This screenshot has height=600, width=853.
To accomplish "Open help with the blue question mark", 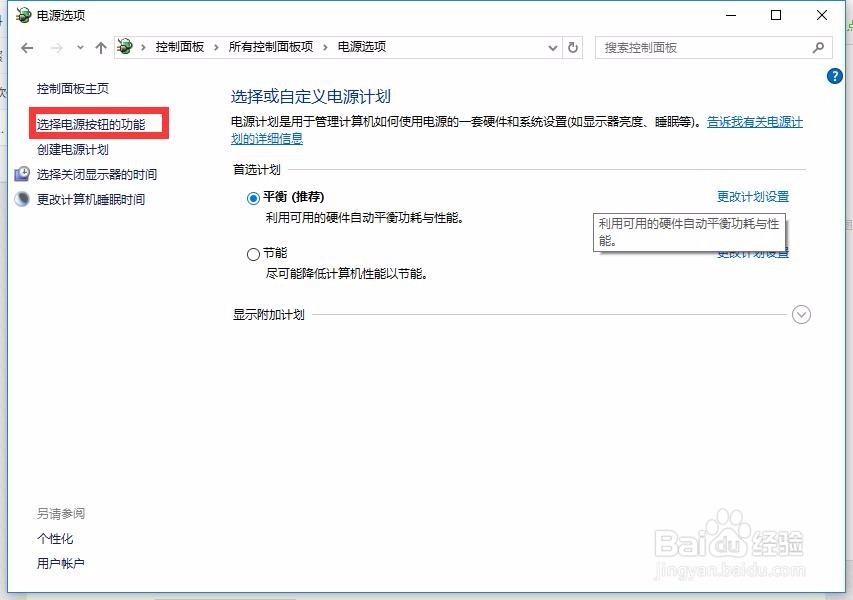I will [834, 76].
